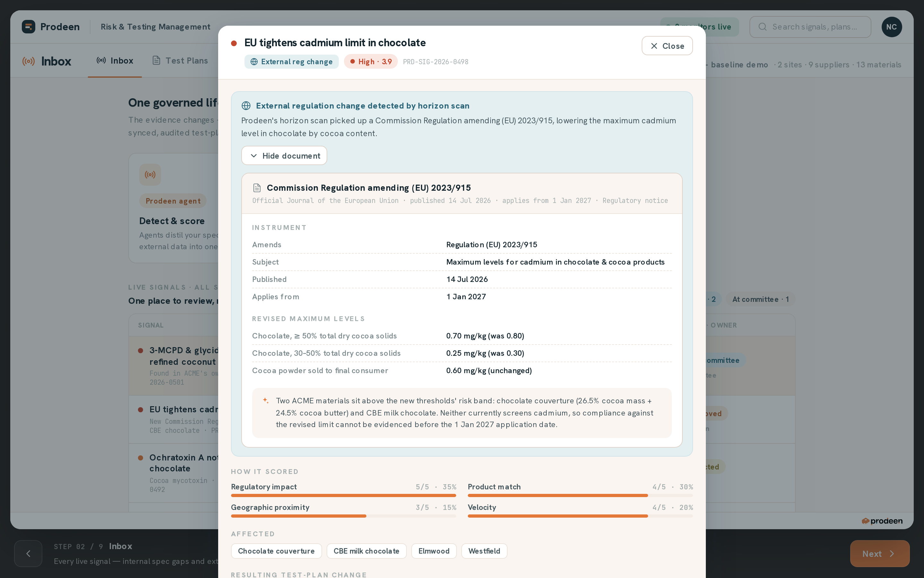Image resolution: width=924 pixels, height=578 pixels.
Task: Click the Regulation (EU) 2023/915 amends value
Action: point(492,245)
